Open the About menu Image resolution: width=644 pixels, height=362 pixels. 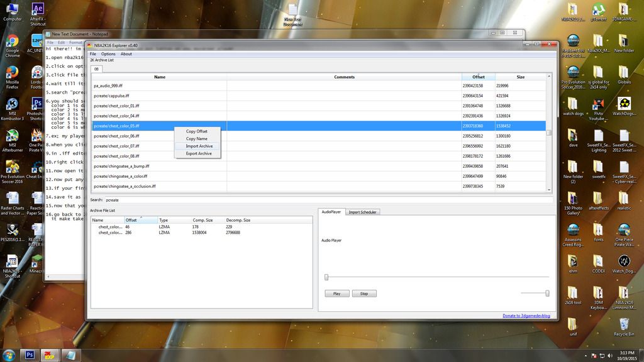pyautogui.click(x=126, y=54)
